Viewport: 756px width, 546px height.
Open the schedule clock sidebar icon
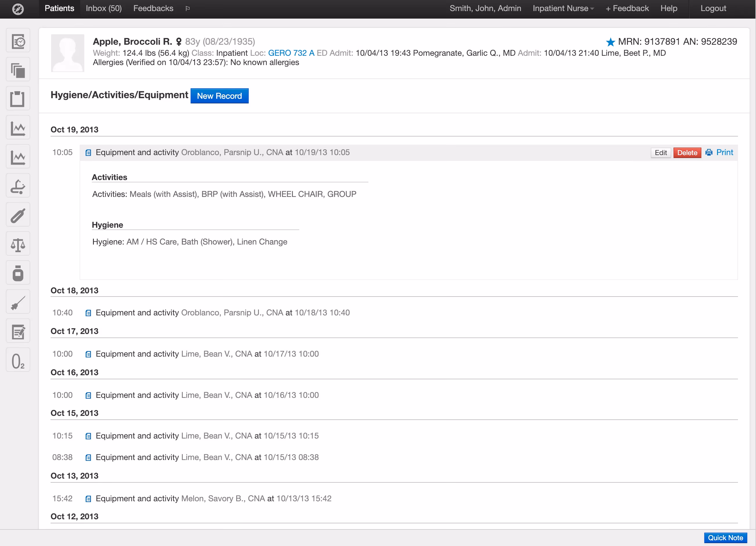point(18,41)
